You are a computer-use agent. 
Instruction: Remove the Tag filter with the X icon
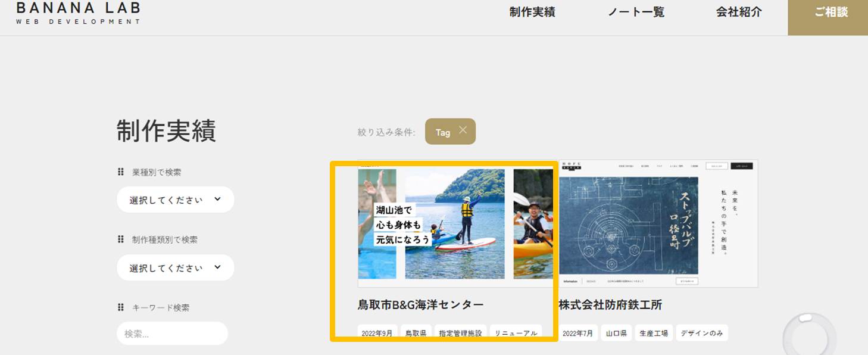click(x=463, y=130)
